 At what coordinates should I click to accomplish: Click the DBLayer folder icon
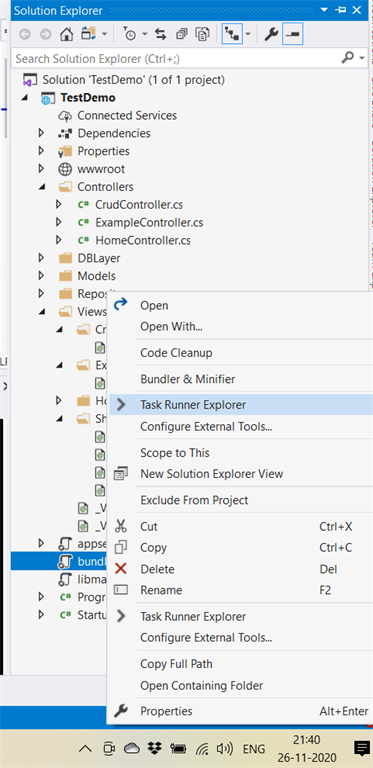tap(65, 258)
